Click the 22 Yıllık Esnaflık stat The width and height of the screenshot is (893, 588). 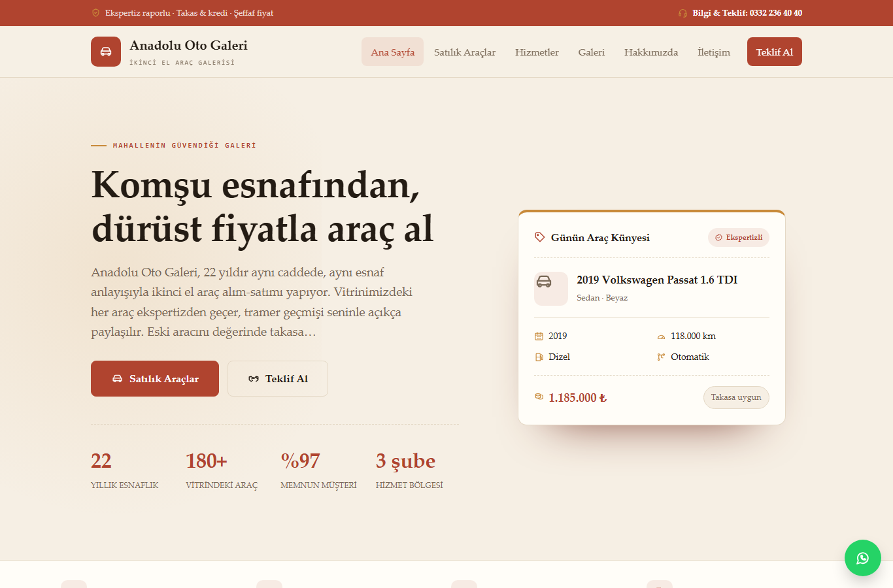[125, 470]
